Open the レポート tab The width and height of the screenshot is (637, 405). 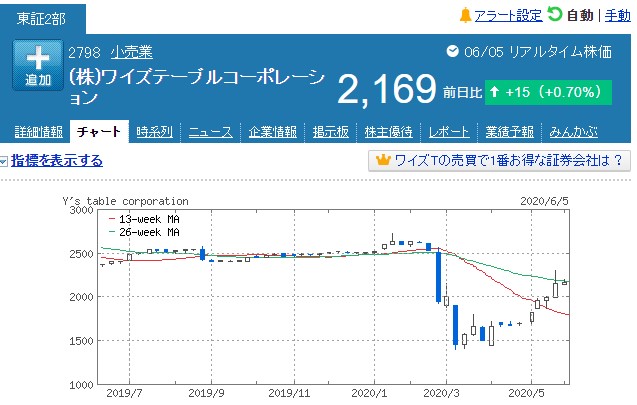(x=449, y=132)
